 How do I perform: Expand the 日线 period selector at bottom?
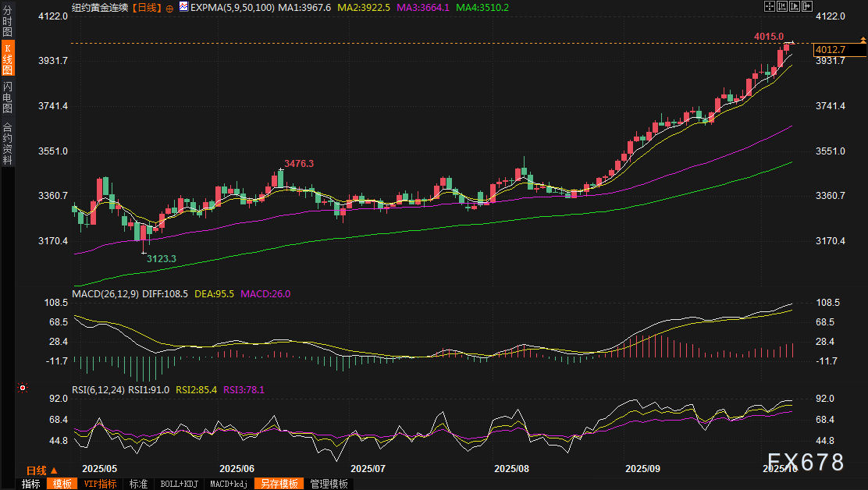click(41, 470)
